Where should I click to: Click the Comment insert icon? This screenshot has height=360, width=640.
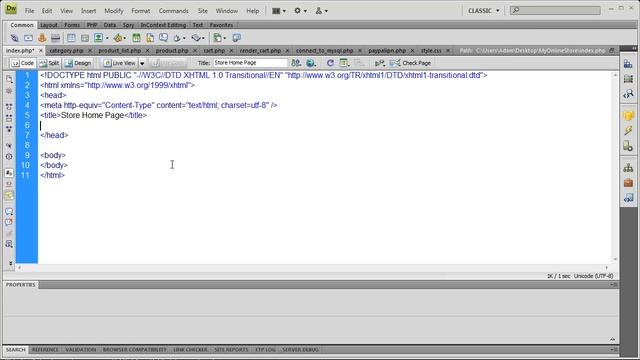point(164,38)
